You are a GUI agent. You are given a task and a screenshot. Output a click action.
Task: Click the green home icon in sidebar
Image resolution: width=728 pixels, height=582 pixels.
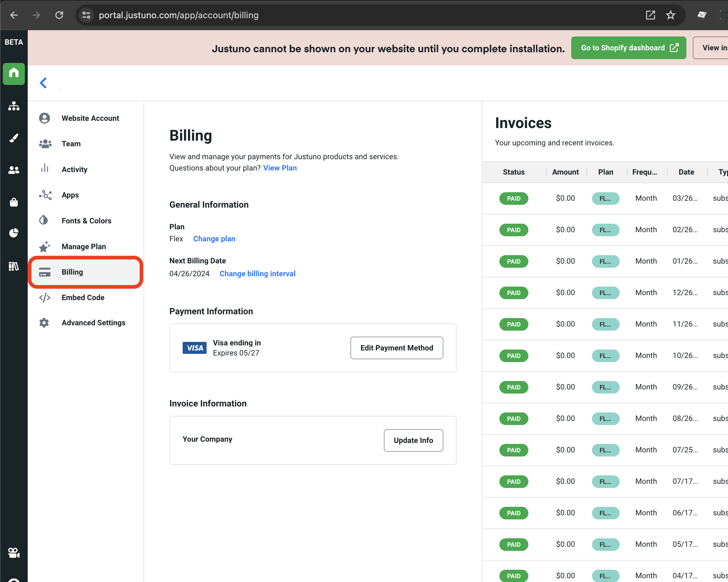click(x=14, y=73)
